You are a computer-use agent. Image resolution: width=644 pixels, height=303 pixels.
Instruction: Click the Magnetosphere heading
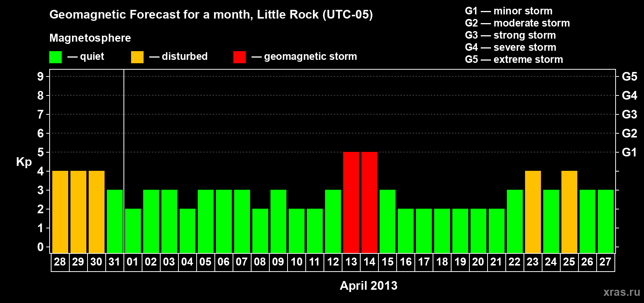(x=90, y=38)
